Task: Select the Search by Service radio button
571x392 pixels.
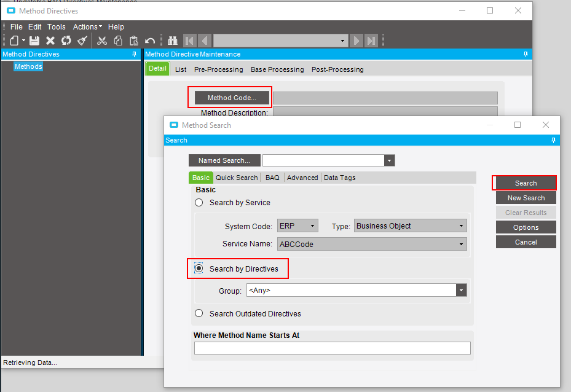Action: tap(199, 202)
